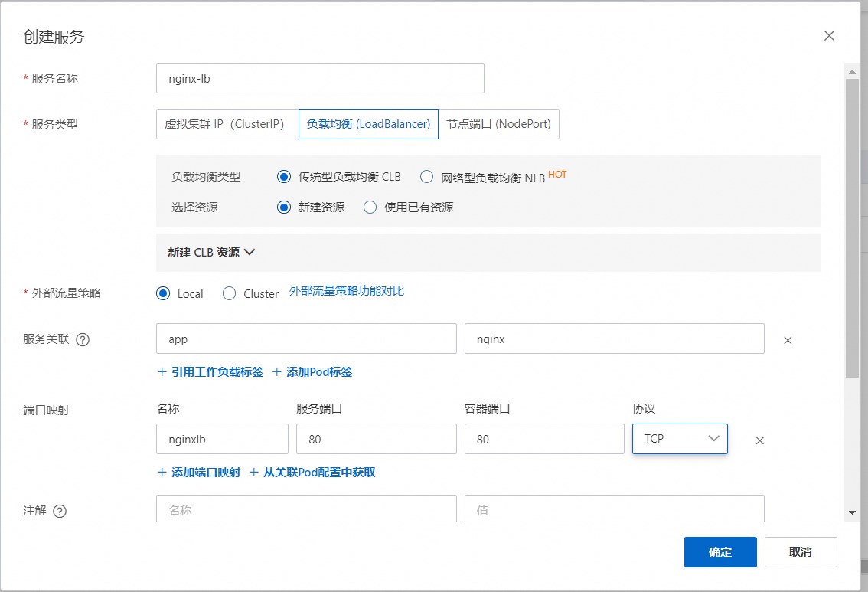This screenshot has height=592, width=868.
Task: Remove the app/nginx label row
Action: (x=788, y=340)
